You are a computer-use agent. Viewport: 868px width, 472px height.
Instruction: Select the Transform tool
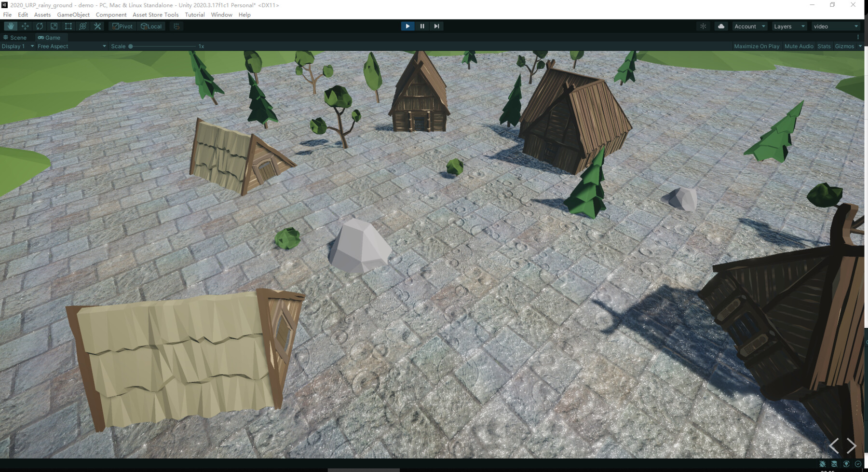coord(82,26)
